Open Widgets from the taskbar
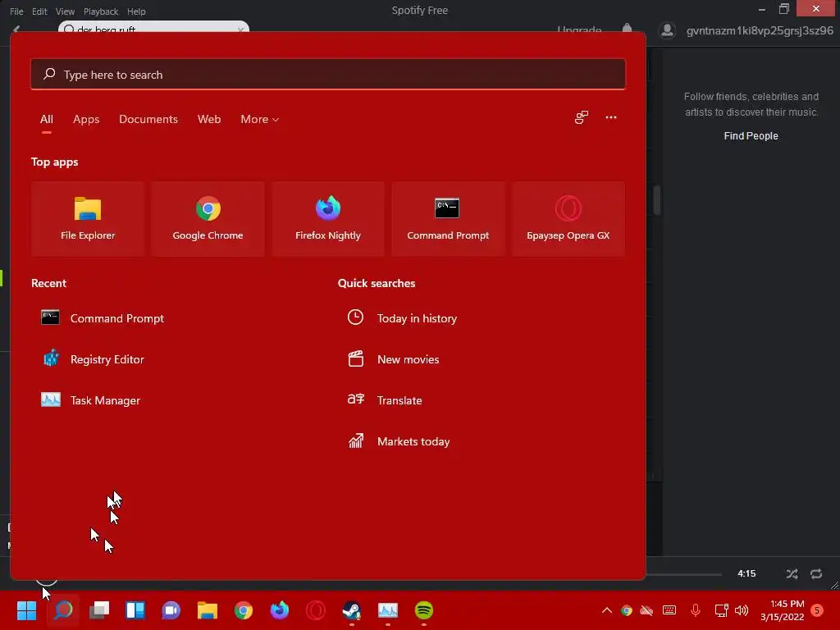The height and width of the screenshot is (630, 840). [x=135, y=610]
